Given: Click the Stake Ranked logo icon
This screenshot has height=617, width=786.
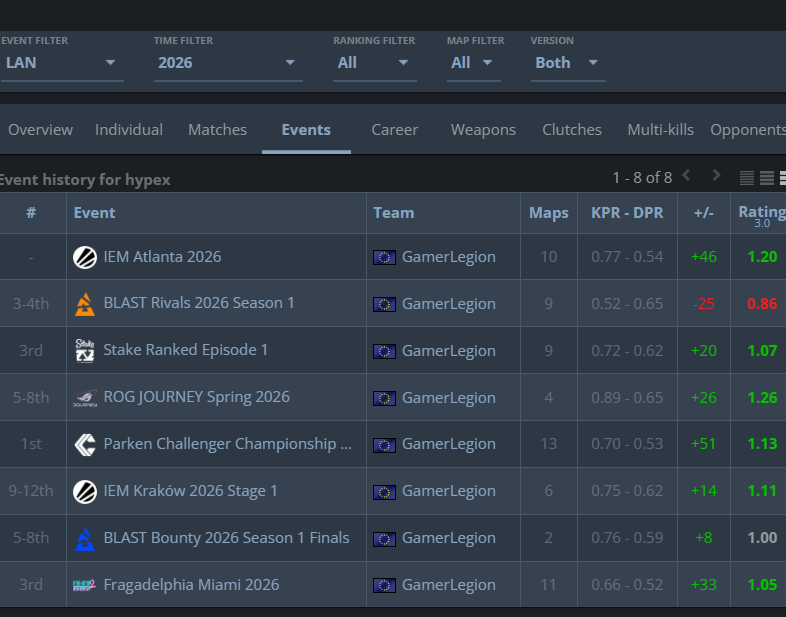Looking at the screenshot, I should point(85,351).
